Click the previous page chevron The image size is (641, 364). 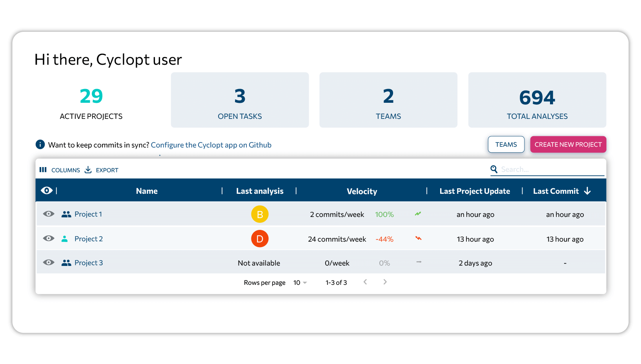point(365,282)
